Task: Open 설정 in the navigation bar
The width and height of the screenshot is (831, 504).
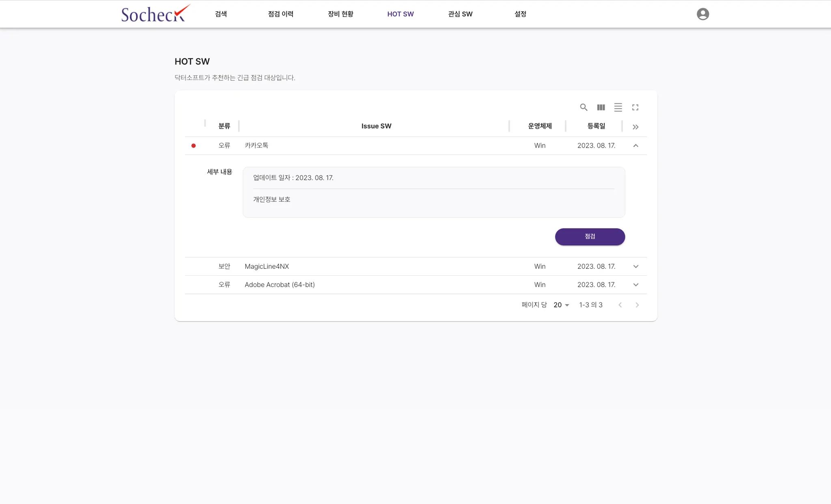Action: pyautogui.click(x=520, y=14)
